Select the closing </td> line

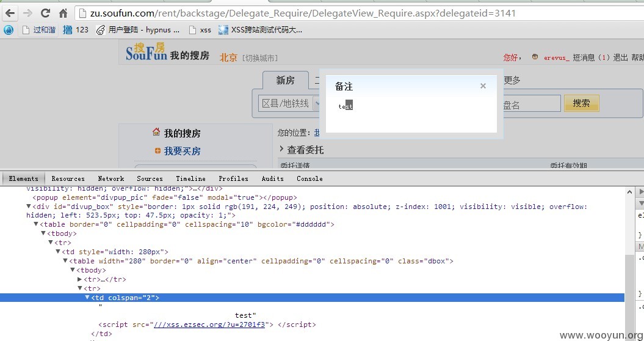tap(101, 334)
